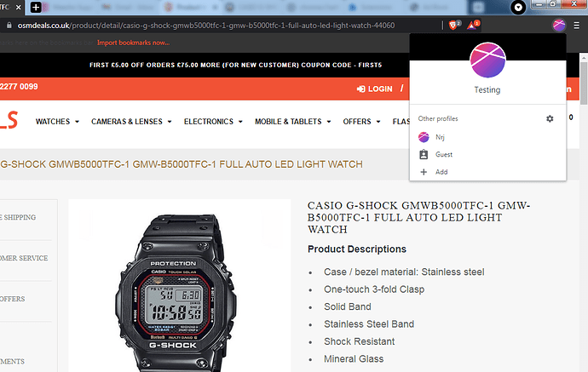Click the profile avatar in the toolbar

(559, 25)
